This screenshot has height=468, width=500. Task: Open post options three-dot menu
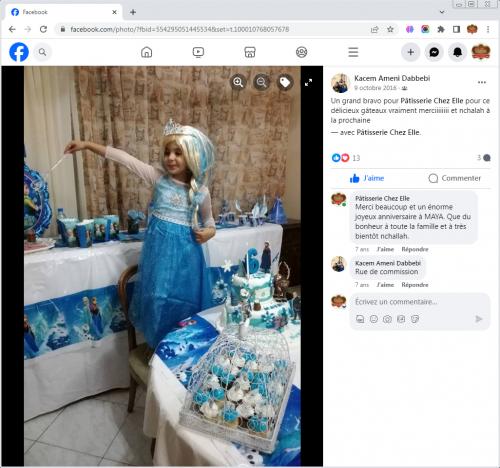tap(482, 82)
